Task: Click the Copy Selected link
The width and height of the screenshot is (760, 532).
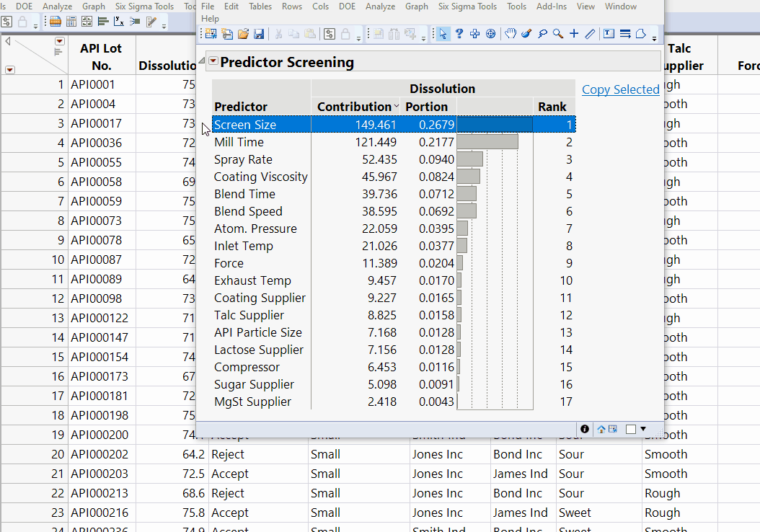Action: click(620, 89)
